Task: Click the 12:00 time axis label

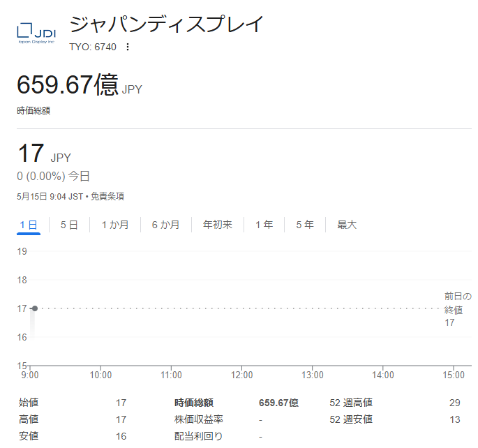Action: (241, 375)
